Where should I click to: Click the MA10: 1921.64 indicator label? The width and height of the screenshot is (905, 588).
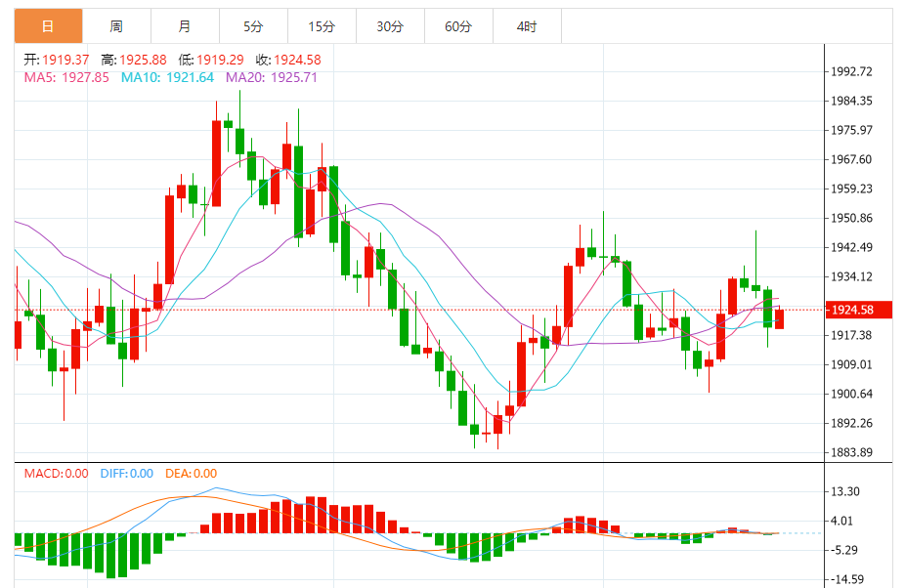(167, 77)
